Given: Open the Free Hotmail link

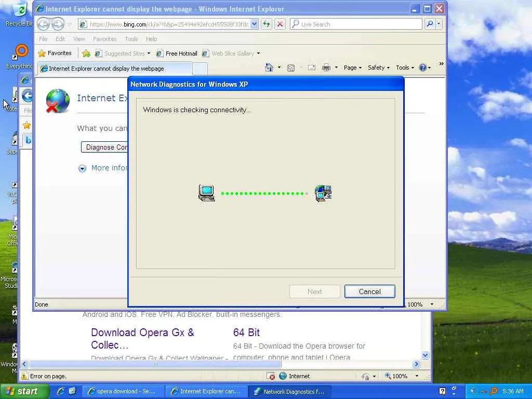Looking at the screenshot, I should click(177, 54).
